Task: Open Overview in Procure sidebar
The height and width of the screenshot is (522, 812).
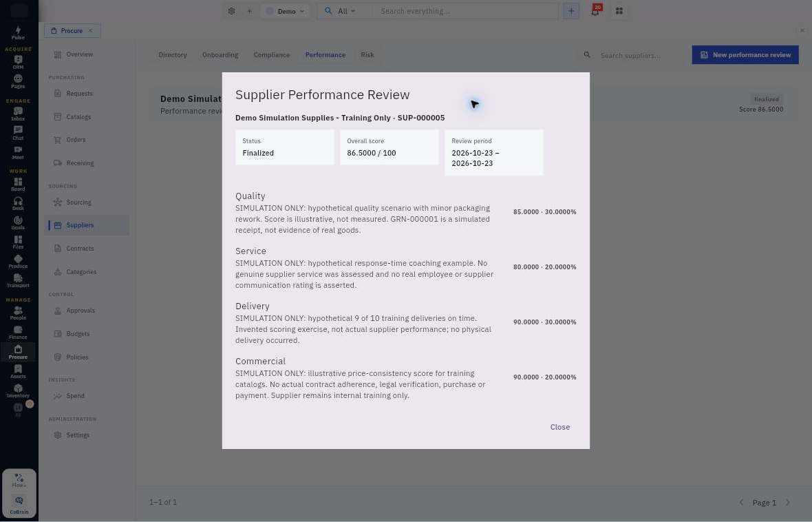Action: (87, 54)
